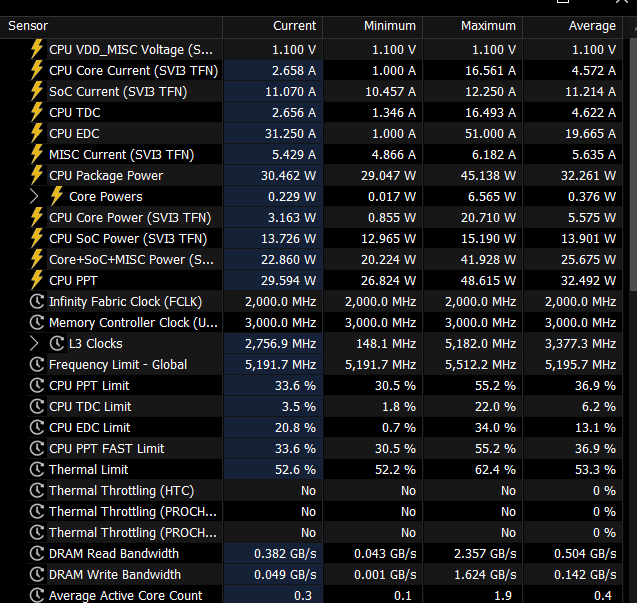Sort by the Average column header
Image resolution: width=637 pixels, height=603 pixels.
coord(572,26)
